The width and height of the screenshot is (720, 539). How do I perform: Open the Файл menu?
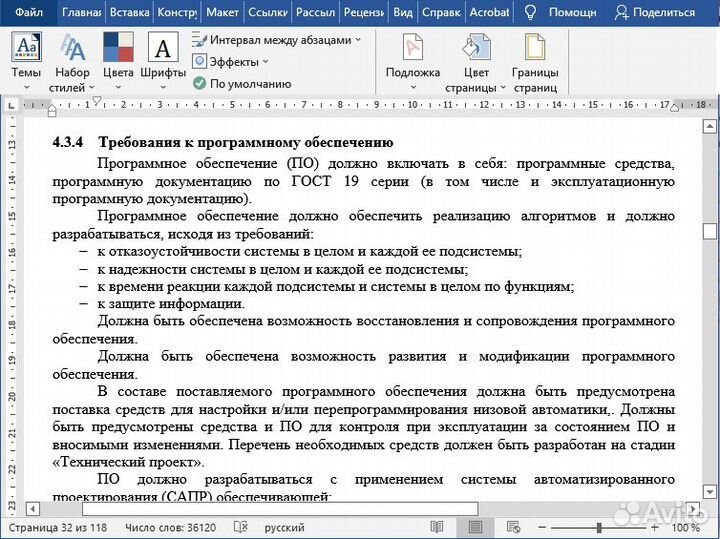(28, 12)
